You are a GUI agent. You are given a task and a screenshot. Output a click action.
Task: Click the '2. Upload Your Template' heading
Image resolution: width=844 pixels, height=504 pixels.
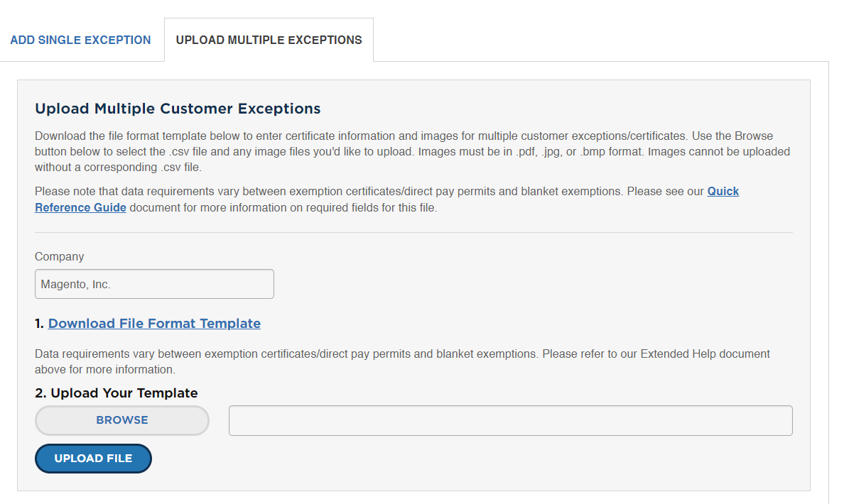coord(117,393)
